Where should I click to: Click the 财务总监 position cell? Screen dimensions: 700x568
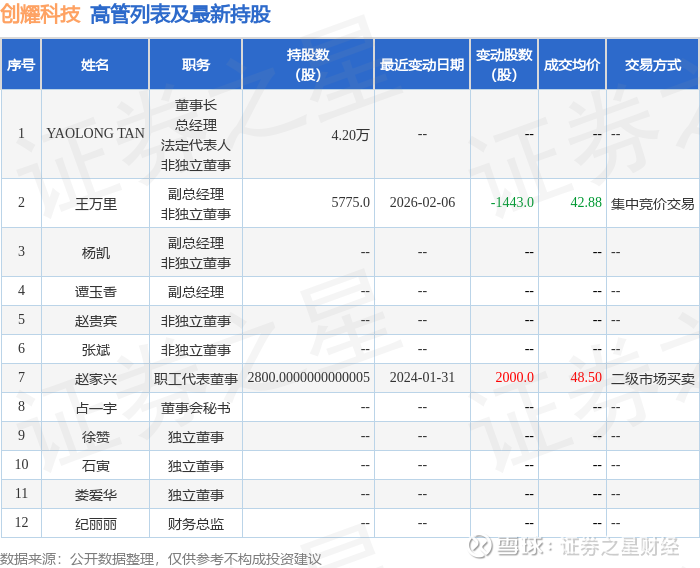pyautogui.click(x=196, y=524)
